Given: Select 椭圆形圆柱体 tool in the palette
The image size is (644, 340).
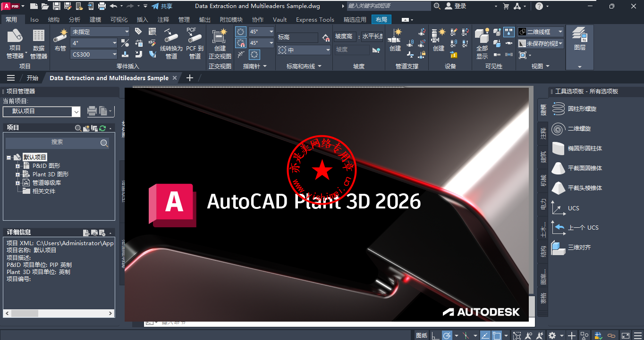Looking at the screenshot, I should coord(577,148).
